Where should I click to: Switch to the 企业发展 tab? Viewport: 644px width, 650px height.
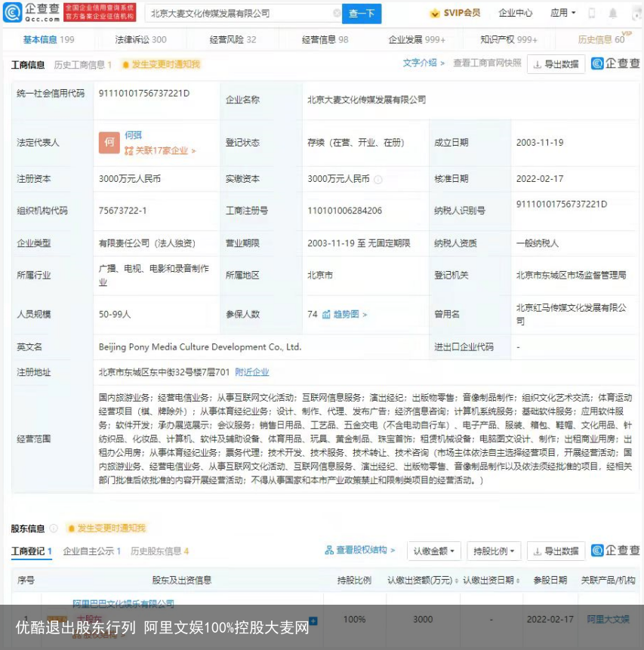(417, 40)
